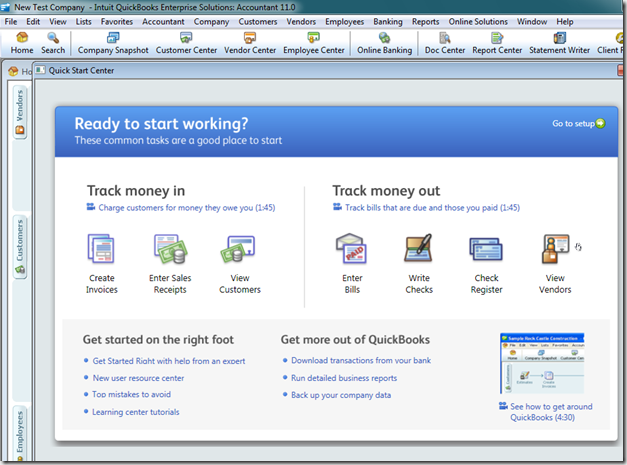The height and width of the screenshot is (465, 627).
Task: Open the Favorites menu
Action: tap(117, 22)
